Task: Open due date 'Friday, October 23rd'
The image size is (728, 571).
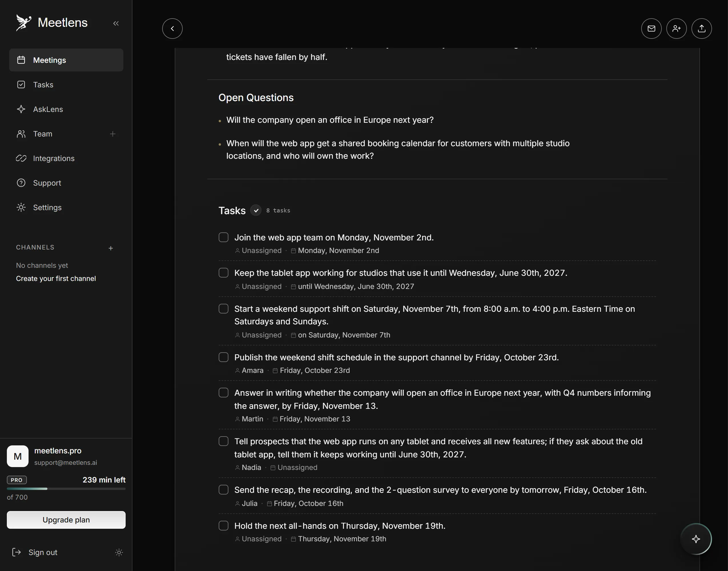Action: pyautogui.click(x=311, y=370)
